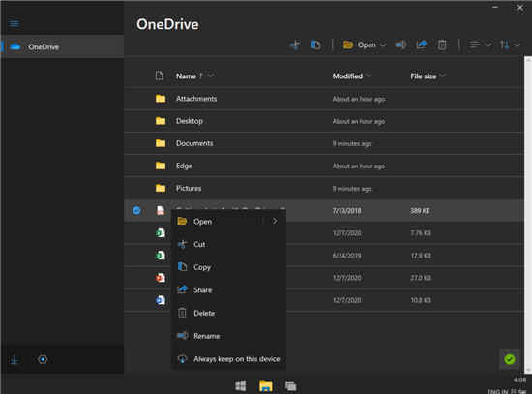Click the Attachments folder icon
532x394 pixels.
tap(161, 99)
